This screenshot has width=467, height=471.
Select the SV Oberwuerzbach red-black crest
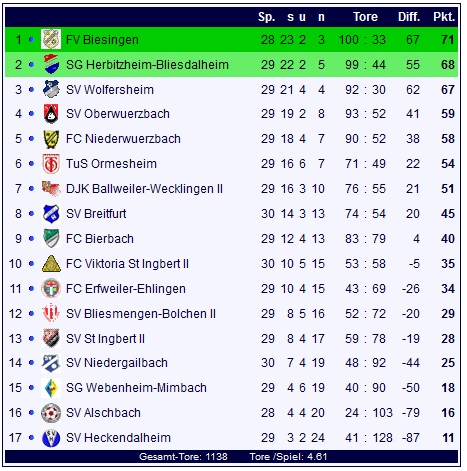click(51, 114)
